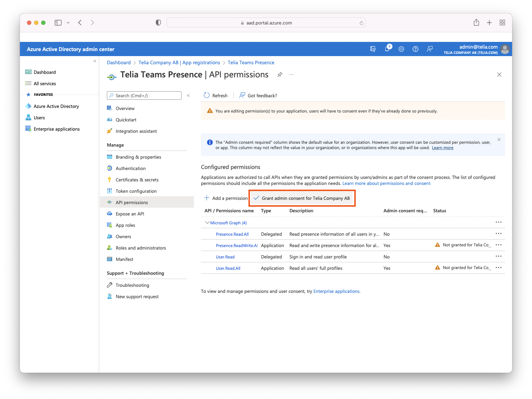Screen dimensions: 532x399
Task: Open more options for User.Read row
Action: (499, 256)
